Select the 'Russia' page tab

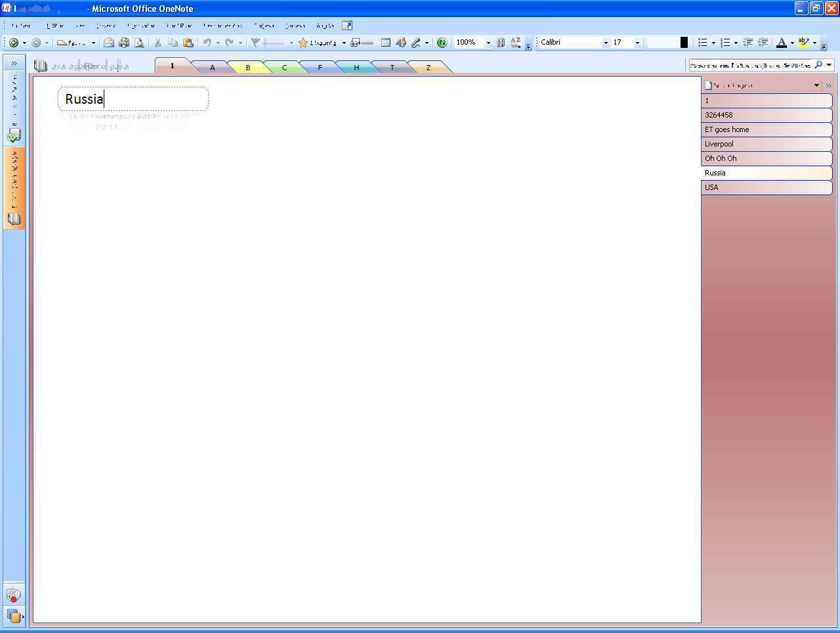pyautogui.click(x=766, y=173)
